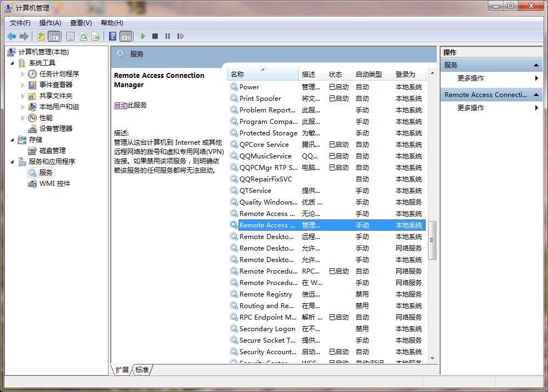Image resolution: width=548 pixels, height=392 pixels.
Task: Open the 查看(V) menu
Action: 80,23
